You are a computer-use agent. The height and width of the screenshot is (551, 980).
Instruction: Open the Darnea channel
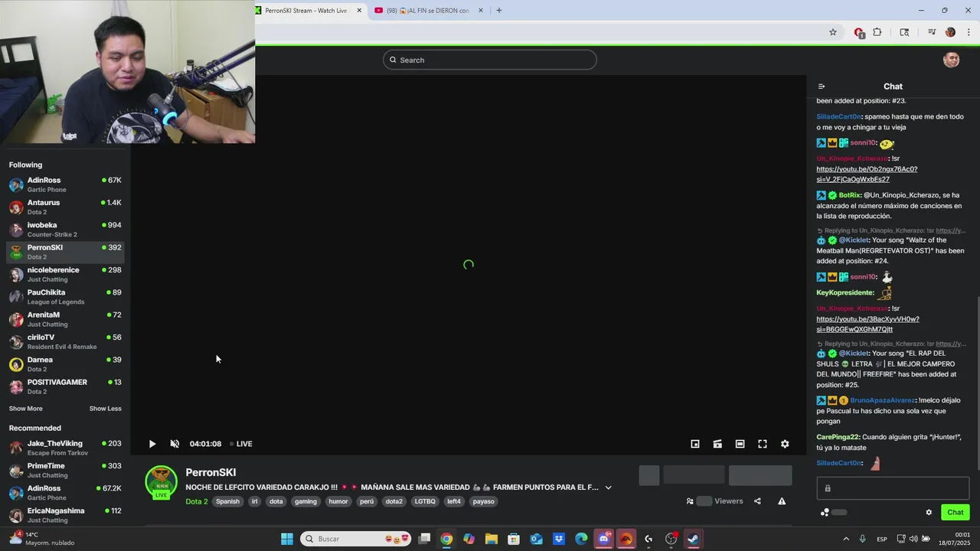coord(65,364)
